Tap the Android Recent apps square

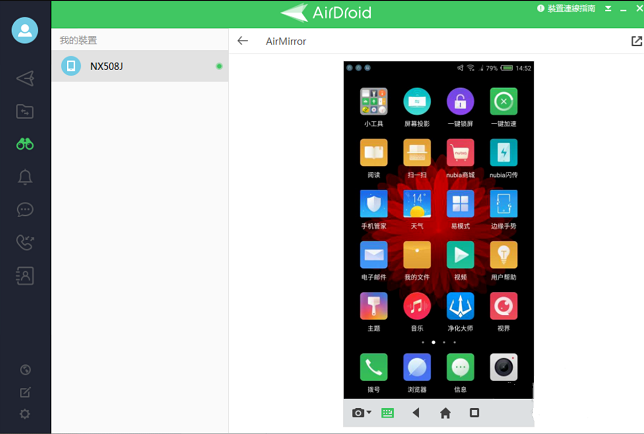click(x=474, y=413)
